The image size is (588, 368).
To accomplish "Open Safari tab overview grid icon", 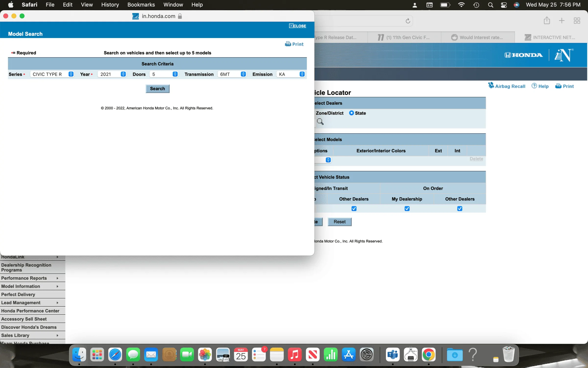I will (x=577, y=21).
